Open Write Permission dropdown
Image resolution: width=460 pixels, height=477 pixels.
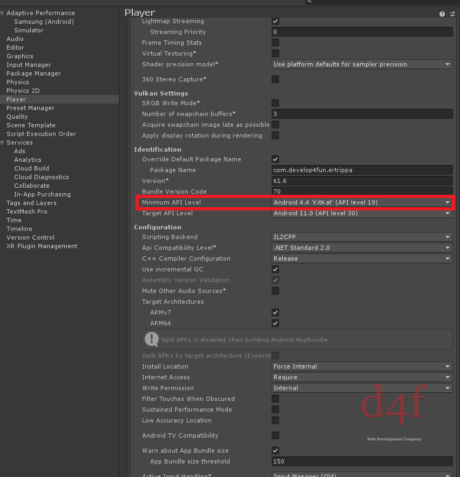pos(362,388)
